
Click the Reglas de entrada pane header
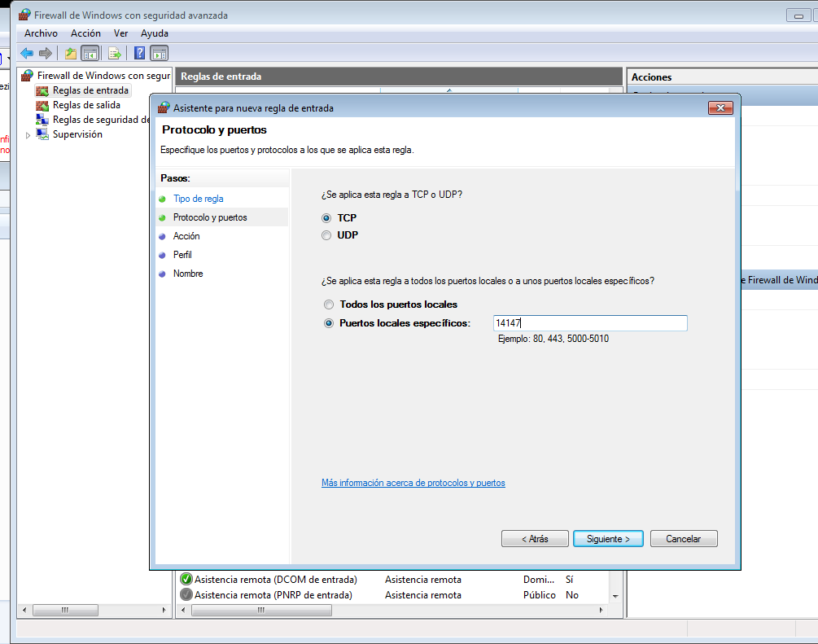tap(399, 77)
